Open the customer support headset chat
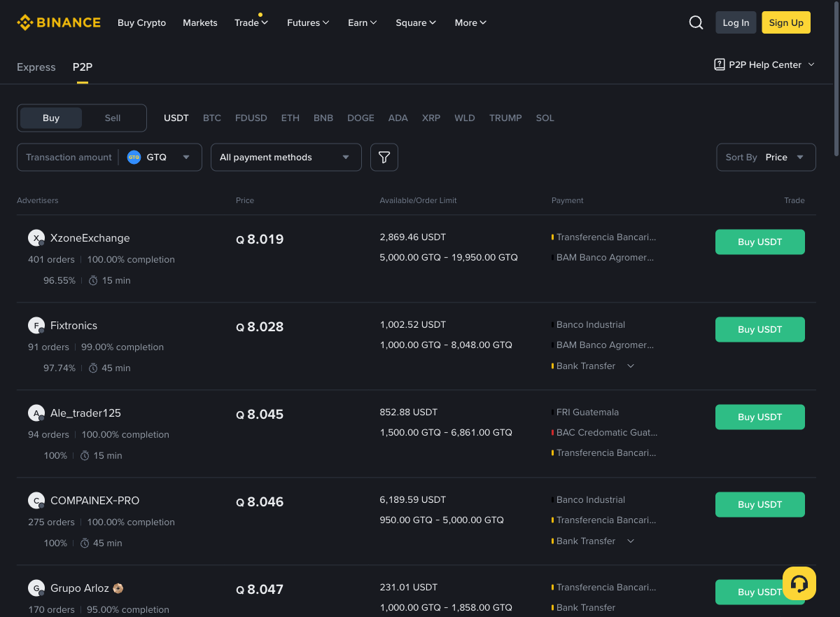Image resolution: width=840 pixels, height=617 pixels. (799, 583)
